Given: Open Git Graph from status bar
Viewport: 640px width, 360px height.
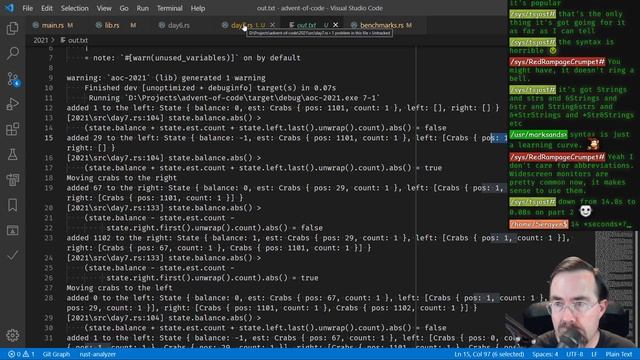Looking at the screenshot, I should pyautogui.click(x=56, y=354).
